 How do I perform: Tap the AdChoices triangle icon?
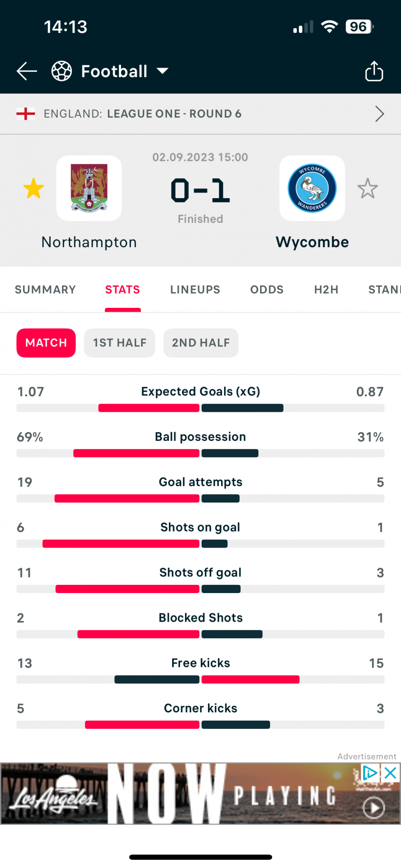pos(370,773)
